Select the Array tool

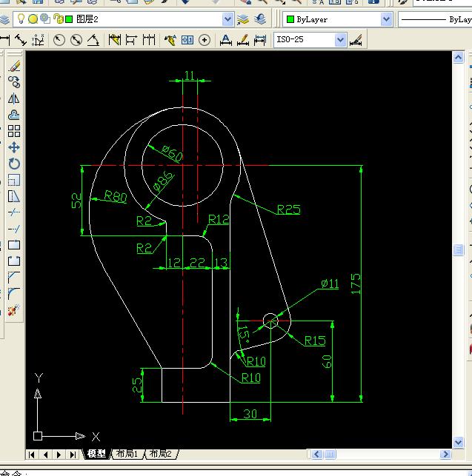(14, 131)
